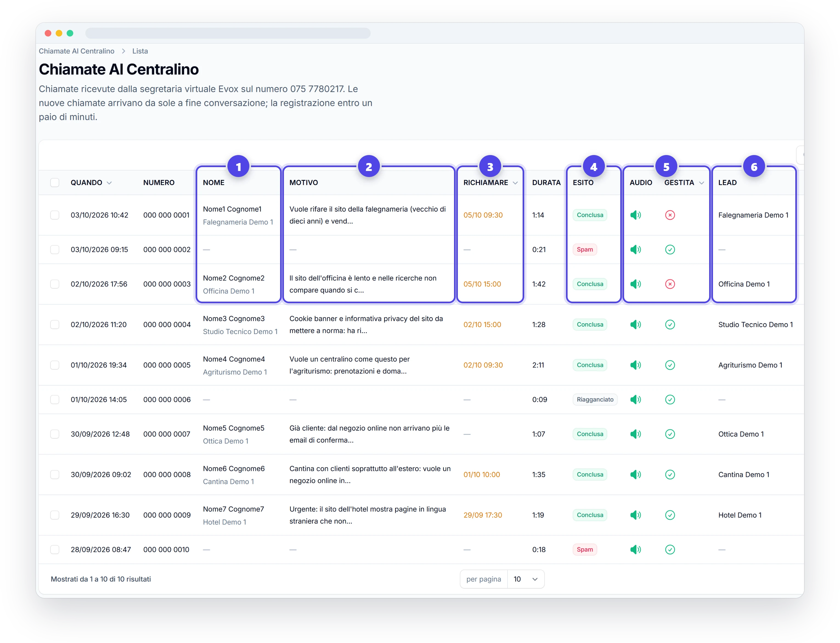Play audio for call 000 000 0005
840x643 pixels.
point(635,365)
